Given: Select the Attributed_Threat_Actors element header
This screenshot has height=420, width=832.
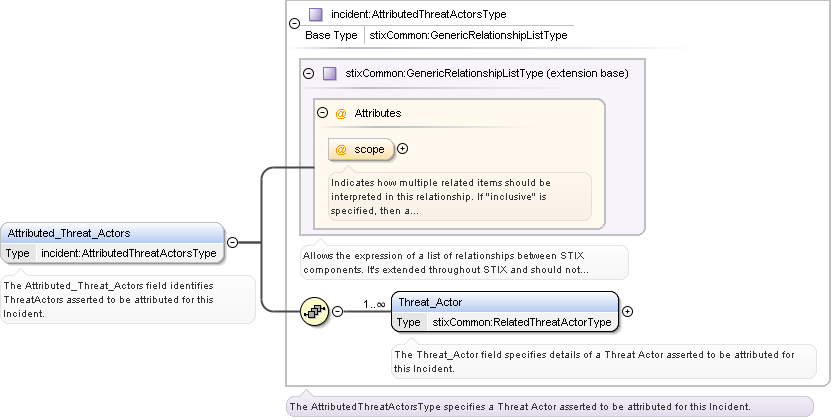Looking at the screenshot, I should [x=111, y=233].
